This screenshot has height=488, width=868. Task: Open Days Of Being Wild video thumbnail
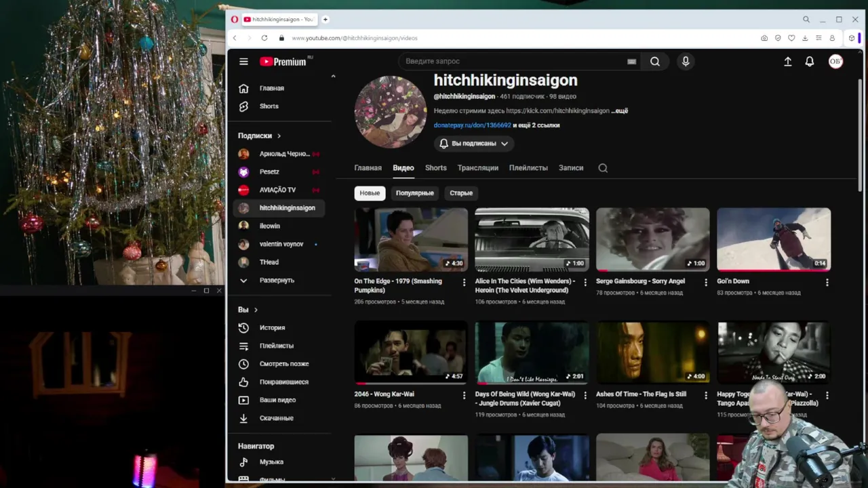(x=532, y=352)
